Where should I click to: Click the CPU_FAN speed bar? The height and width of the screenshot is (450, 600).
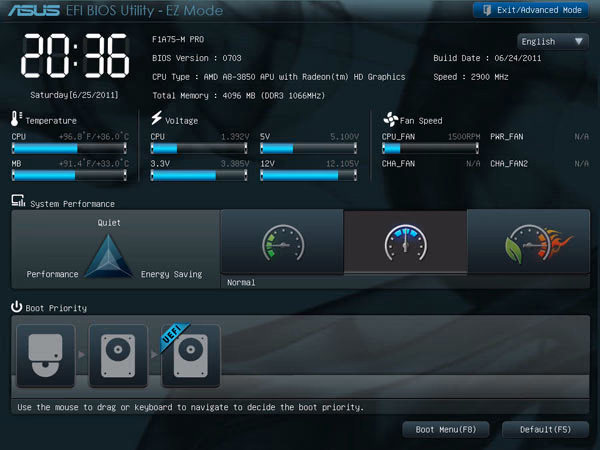pos(430,148)
